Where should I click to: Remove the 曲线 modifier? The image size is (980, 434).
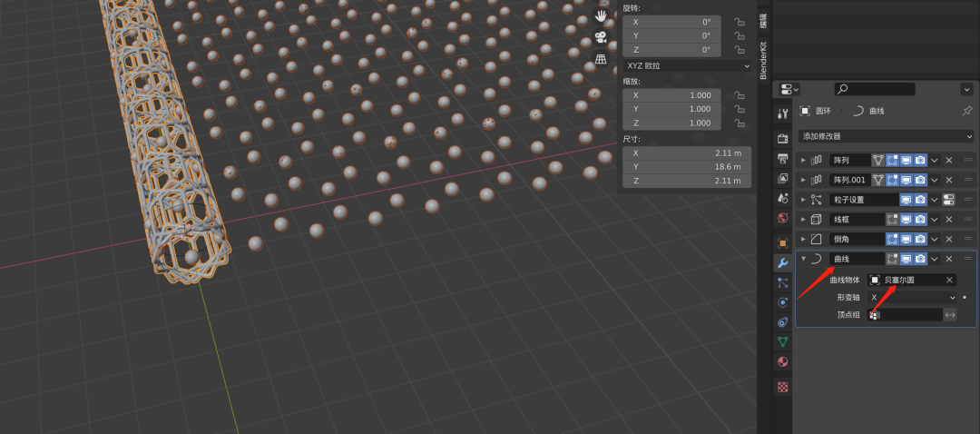pos(949,259)
